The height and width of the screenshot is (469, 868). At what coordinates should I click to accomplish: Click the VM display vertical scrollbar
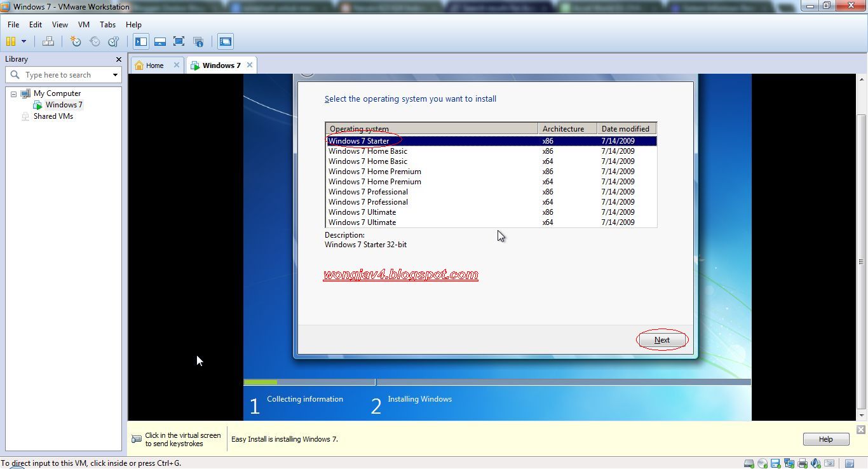click(x=862, y=262)
